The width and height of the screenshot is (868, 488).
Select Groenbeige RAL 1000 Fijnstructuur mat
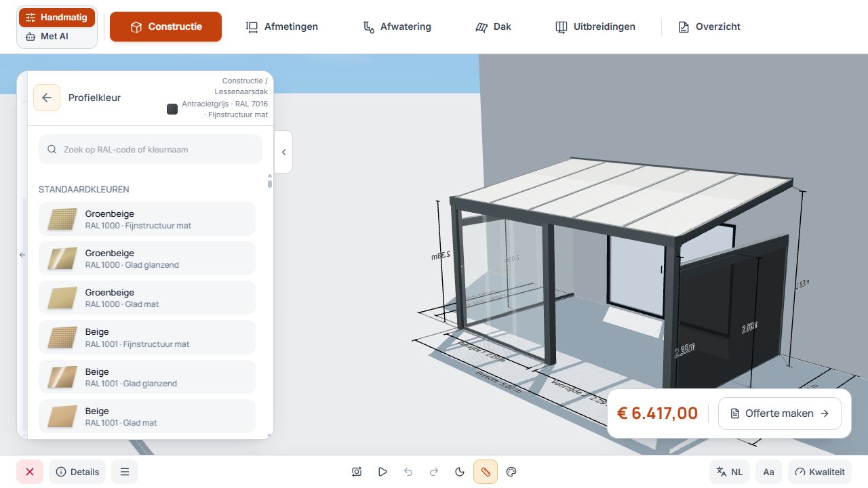click(x=147, y=219)
